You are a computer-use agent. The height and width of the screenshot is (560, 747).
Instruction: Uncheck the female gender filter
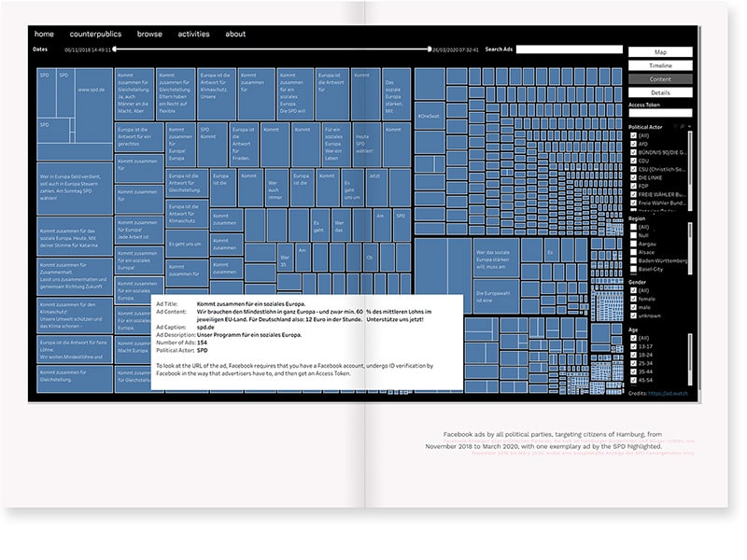[x=633, y=299]
